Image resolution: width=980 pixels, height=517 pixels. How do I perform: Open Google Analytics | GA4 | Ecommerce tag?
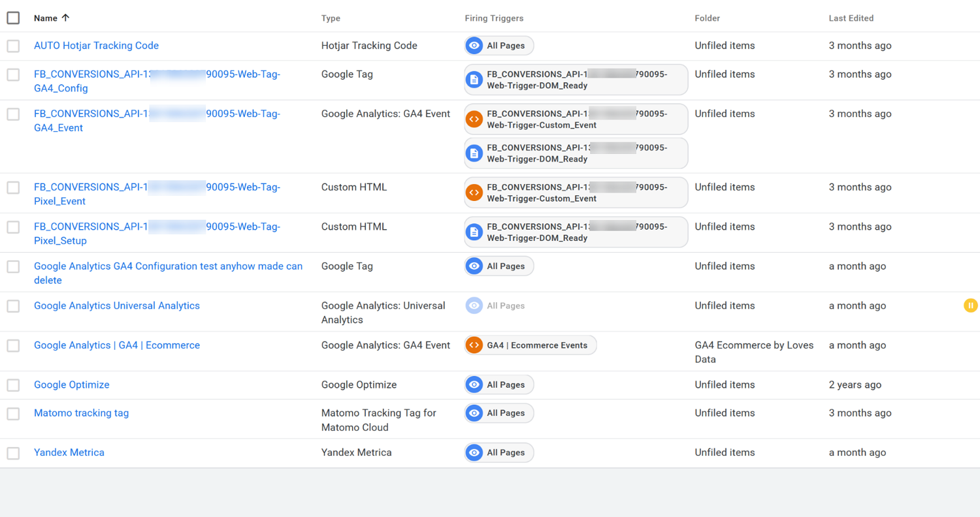[x=117, y=345]
